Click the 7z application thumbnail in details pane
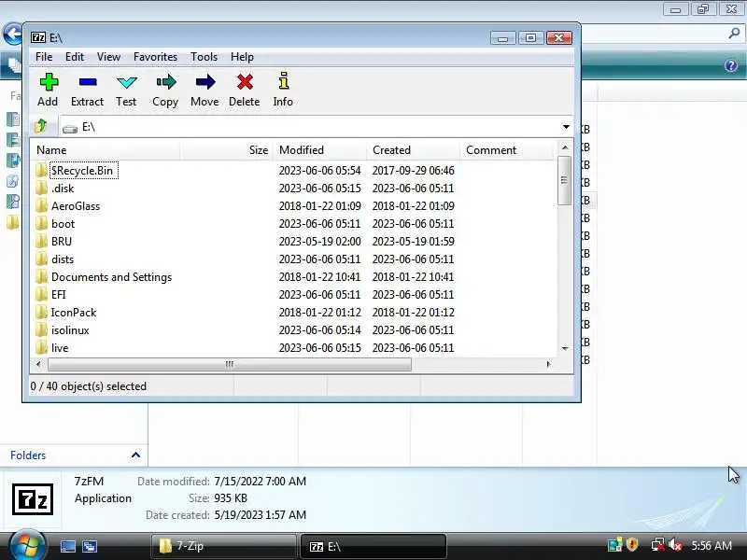The image size is (747, 560). (33, 499)
